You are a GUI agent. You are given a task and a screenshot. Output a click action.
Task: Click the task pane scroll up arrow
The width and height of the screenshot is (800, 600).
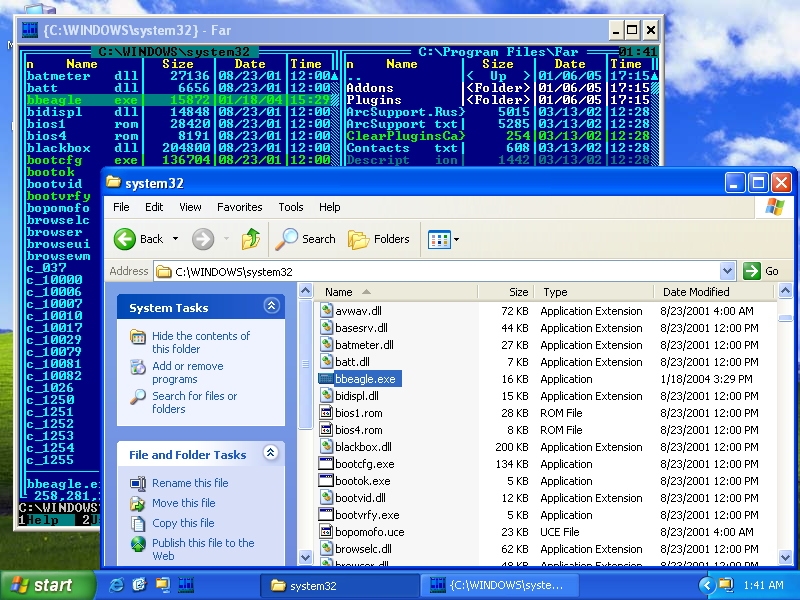[x=305, y=291]
